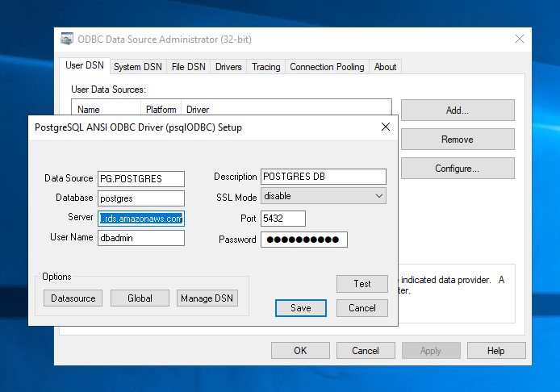
Task: Close the PostgreSQL ODBC Driver Setup dialog
Action: pos(386,127)
